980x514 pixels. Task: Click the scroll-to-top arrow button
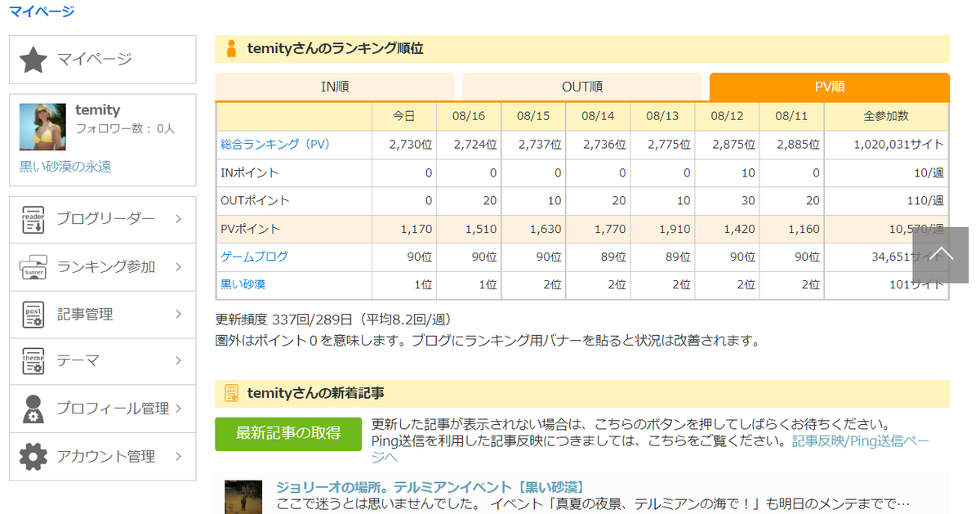941,255
